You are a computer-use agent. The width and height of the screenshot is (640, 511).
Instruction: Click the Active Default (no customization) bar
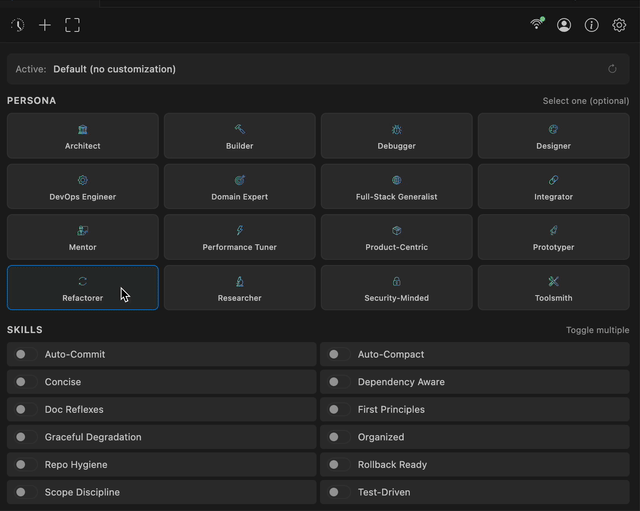point(318,69)
